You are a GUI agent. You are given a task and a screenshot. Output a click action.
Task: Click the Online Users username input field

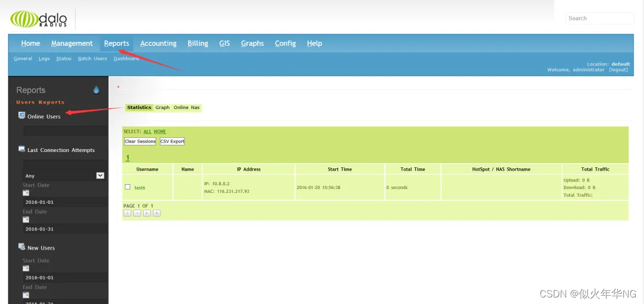(x=65, y=131)
